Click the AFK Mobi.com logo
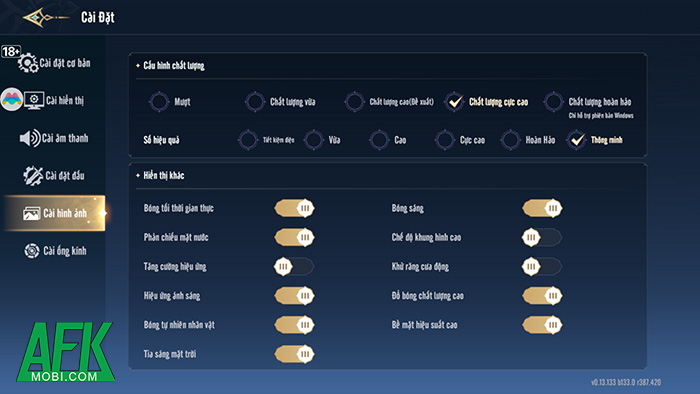 tap(65, 352)
